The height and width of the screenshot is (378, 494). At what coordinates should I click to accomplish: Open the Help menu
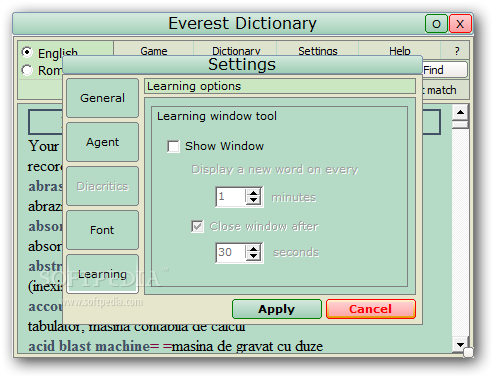pos(400,51)
